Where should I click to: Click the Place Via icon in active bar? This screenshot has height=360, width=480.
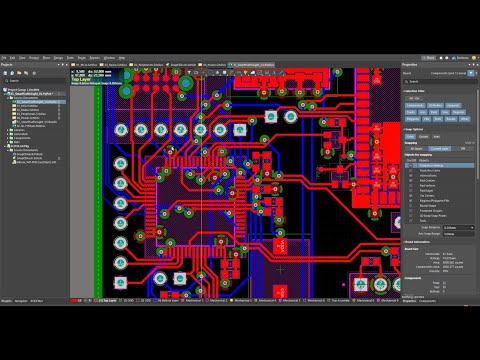246,72
